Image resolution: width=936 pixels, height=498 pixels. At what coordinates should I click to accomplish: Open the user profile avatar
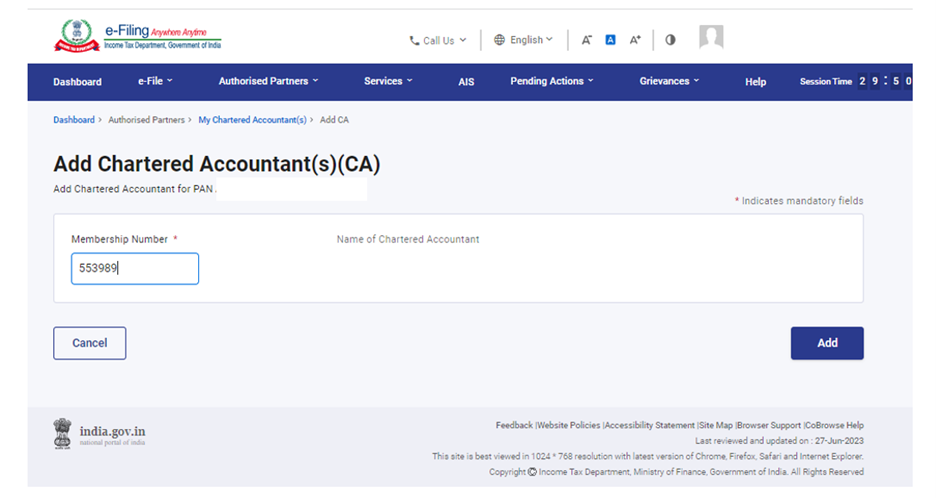(711, 38)
